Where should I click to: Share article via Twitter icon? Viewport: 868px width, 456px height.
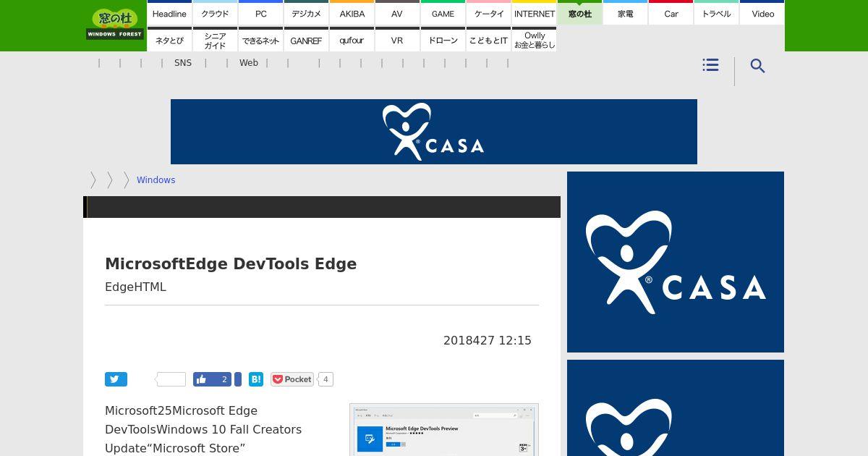point(116,379)
